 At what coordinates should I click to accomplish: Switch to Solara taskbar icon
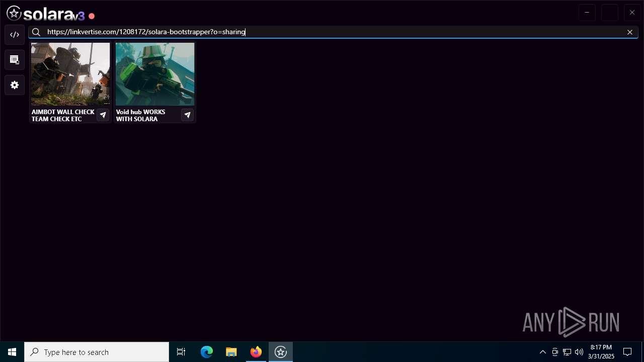281,352
